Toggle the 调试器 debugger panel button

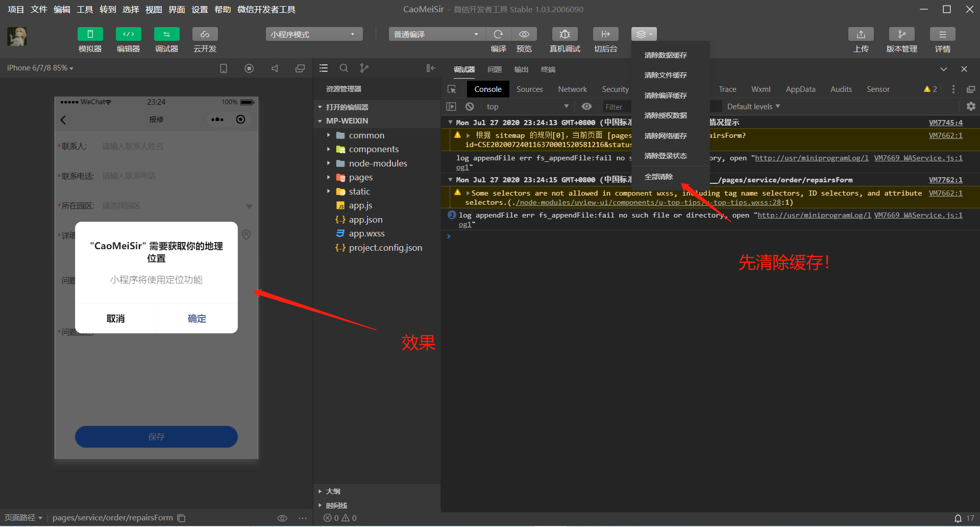coord(166,34)
